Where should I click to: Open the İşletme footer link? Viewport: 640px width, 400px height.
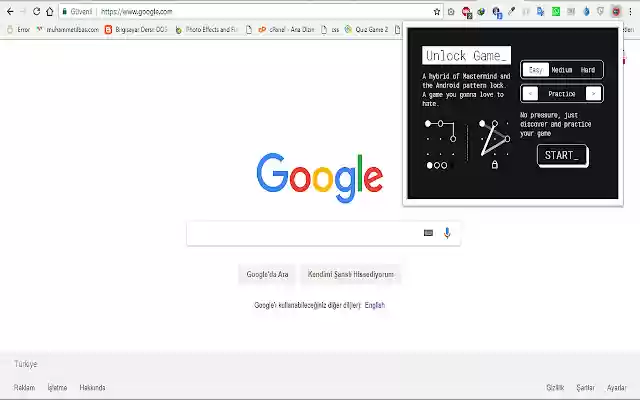click(57, 387)
